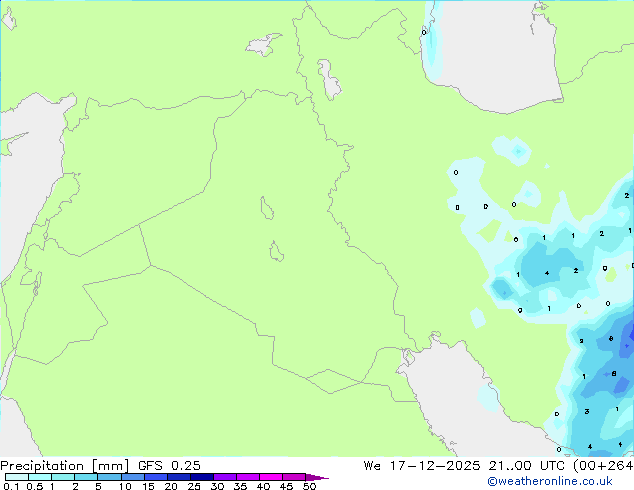Select the 0.1–0.5 mm legend swatch
The width and height of the screenshot is (634, 490).
coord(17,477)
